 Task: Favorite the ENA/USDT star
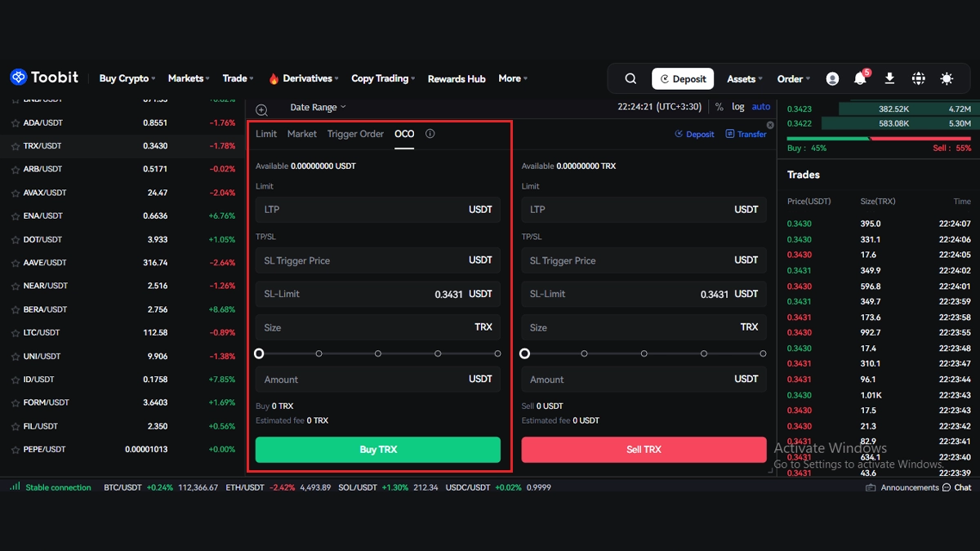[x=16, y=216]
